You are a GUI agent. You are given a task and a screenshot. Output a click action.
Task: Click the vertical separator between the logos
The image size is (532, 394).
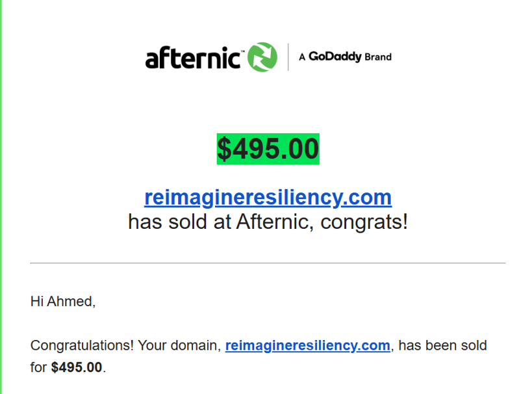click(288, 57)
